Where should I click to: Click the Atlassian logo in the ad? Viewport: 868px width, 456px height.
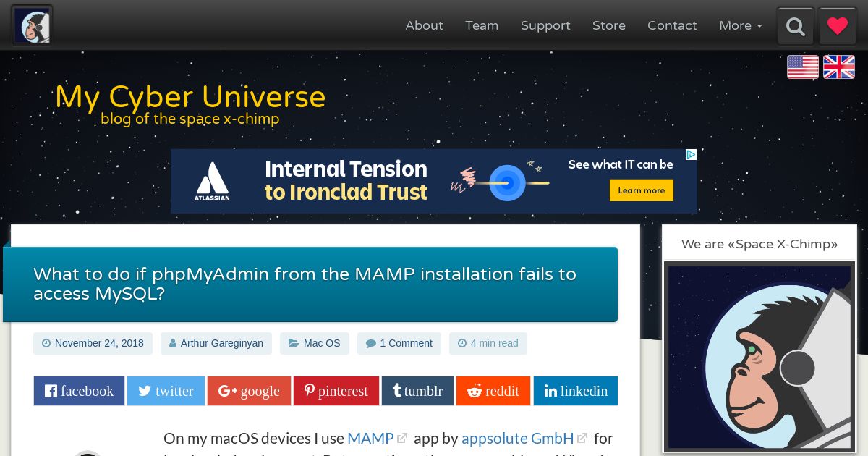(x=212, y=181)
